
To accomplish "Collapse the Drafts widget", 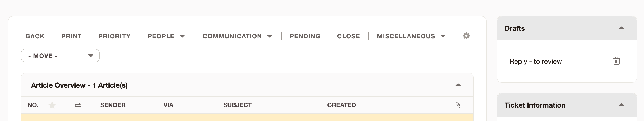I will pos(621,28).
